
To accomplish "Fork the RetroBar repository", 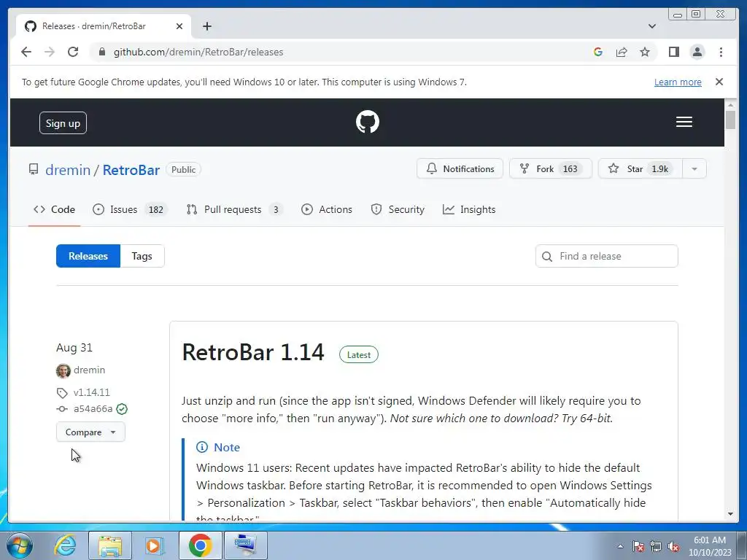I will [x=550, y=168].
